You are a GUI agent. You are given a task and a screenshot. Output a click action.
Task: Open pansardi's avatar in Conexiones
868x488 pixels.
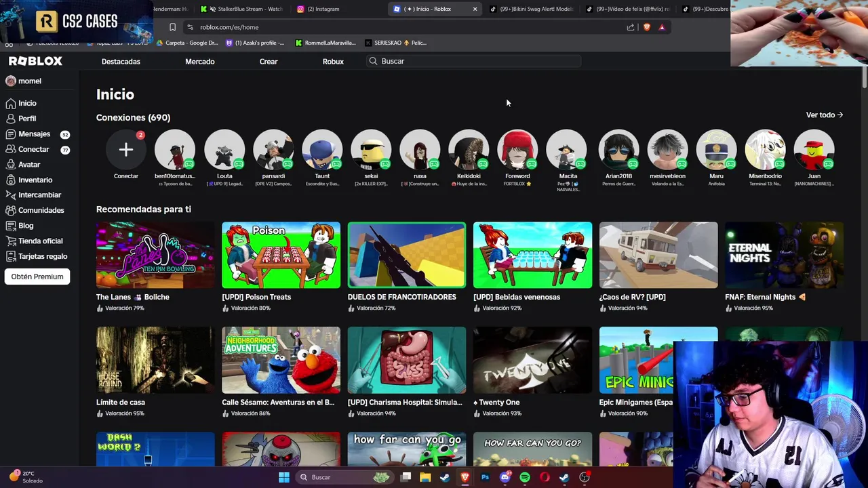pos(273,150)
